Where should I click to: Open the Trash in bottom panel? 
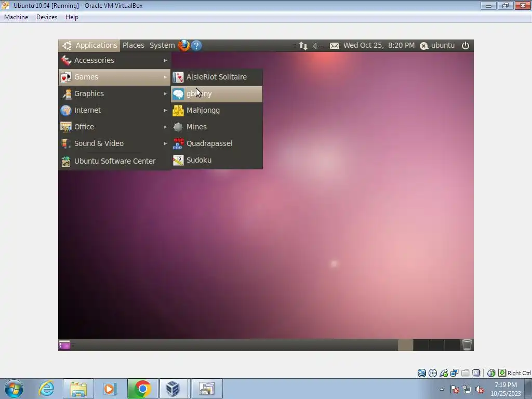(467, 345)
